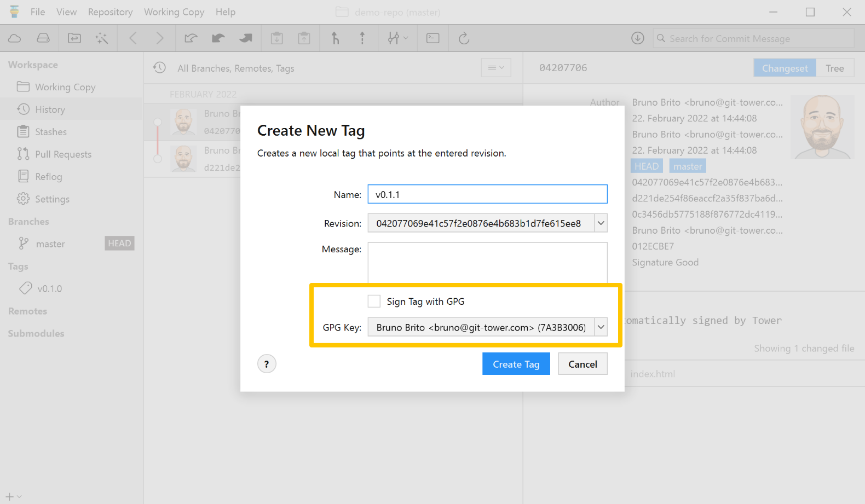
Task: Click the help question mark button
Action: (267, 364)
